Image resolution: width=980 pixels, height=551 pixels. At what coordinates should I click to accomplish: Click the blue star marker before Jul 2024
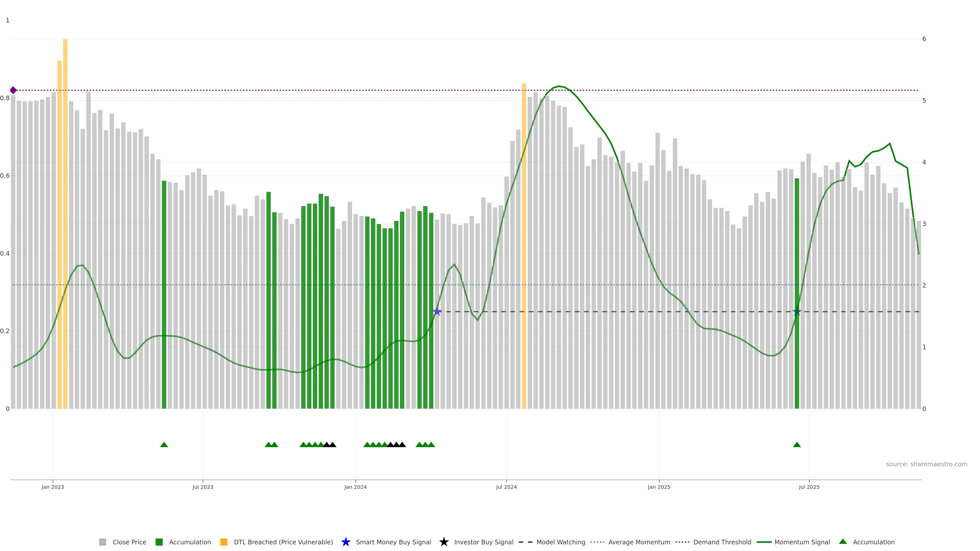pyautogui.click(x=437, y=311)
